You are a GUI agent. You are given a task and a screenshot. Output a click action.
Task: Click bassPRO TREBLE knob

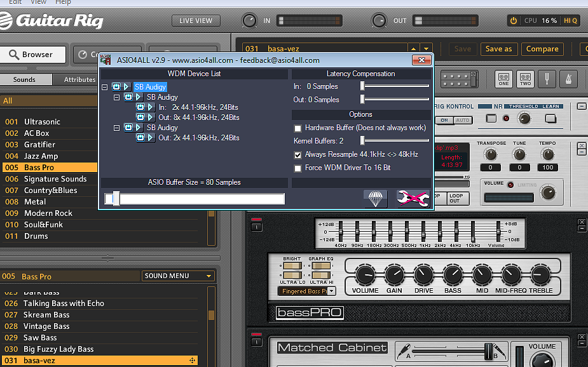pos(540,275)
